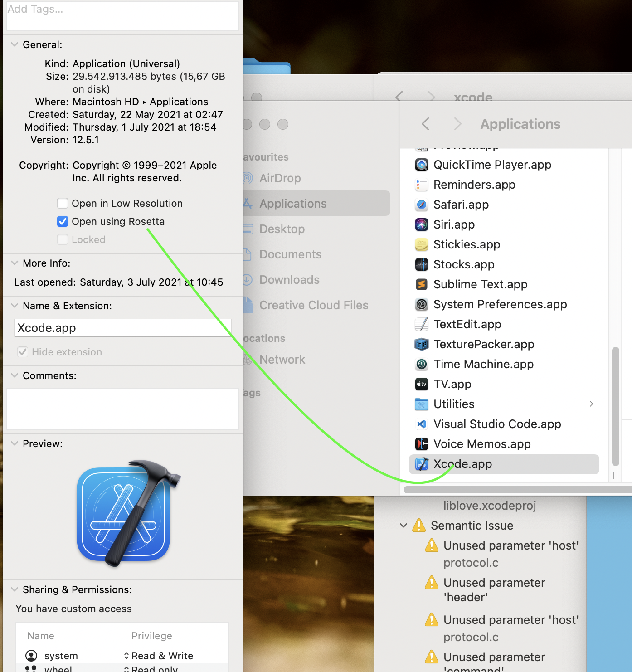Viewport: 632px width, 672px height.
Task: Collapse the Name & Extension section
Action: coord(15,306)
